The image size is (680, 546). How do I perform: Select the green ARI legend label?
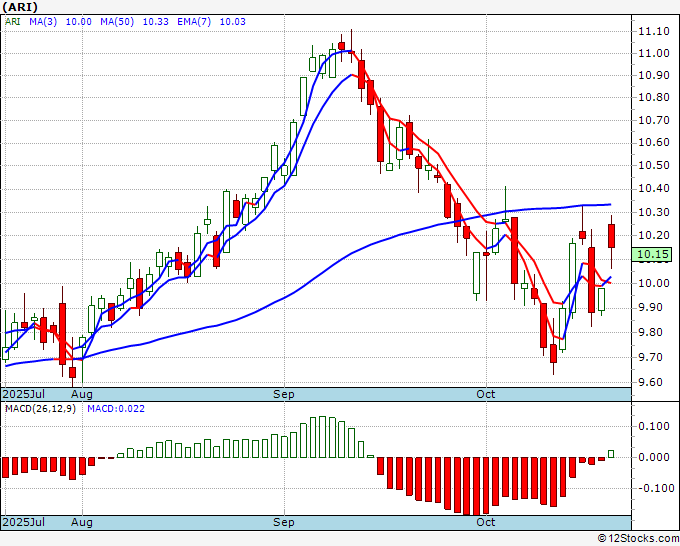(13, 22)
